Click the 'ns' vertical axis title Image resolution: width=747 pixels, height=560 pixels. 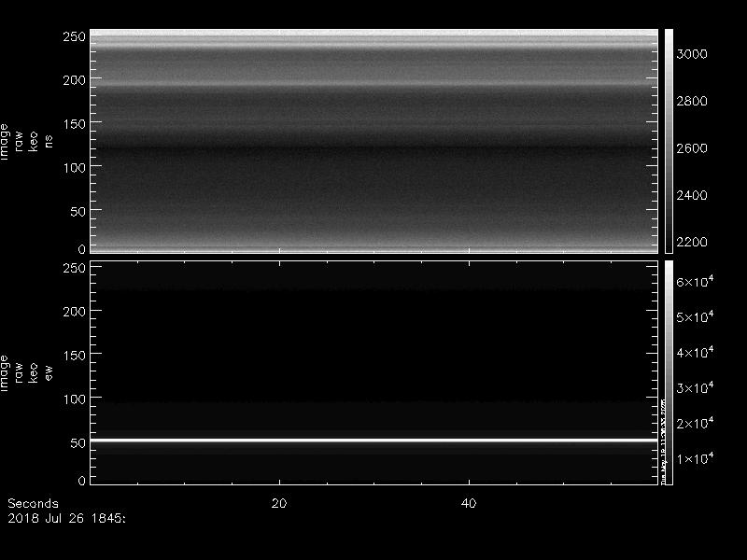coord(49,142)
